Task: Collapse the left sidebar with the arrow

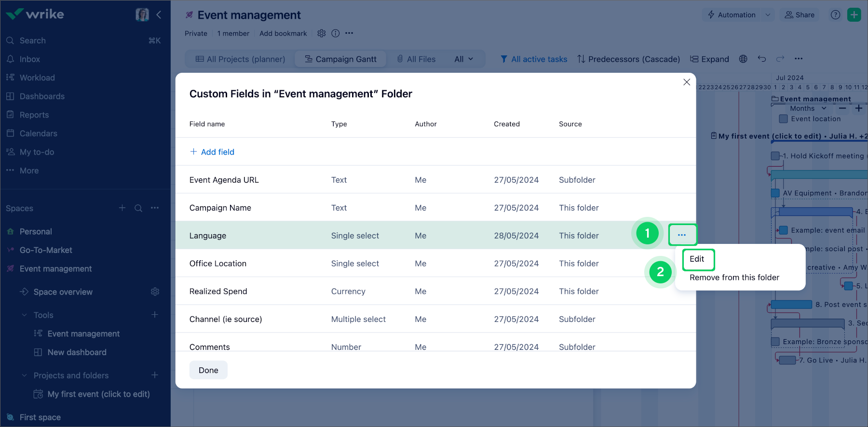Action: 159,15
